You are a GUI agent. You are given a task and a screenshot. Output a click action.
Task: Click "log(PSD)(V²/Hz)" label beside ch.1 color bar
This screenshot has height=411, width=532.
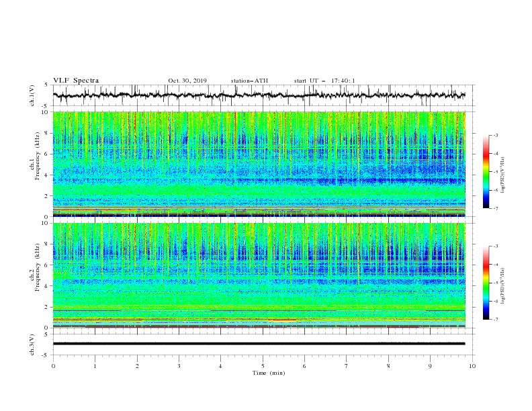503,175
